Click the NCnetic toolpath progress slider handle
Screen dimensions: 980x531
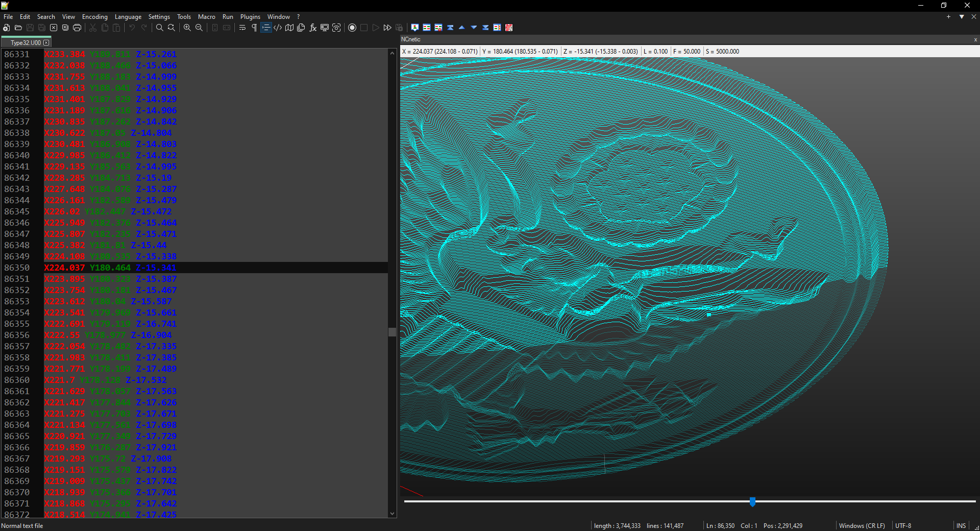click(752, 501)
